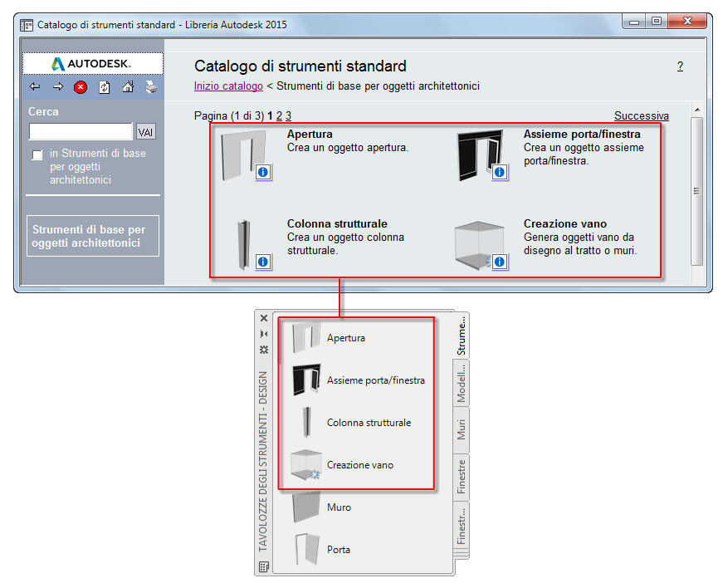
Task: Click the catalog vertical scrollbar thumb
Action: click(x=697, y=191)
